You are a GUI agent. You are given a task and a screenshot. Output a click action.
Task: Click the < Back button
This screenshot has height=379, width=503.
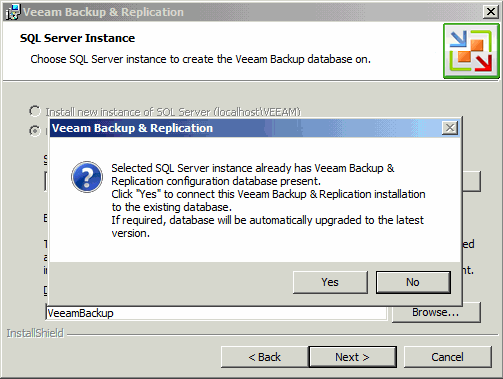point(265,357)
